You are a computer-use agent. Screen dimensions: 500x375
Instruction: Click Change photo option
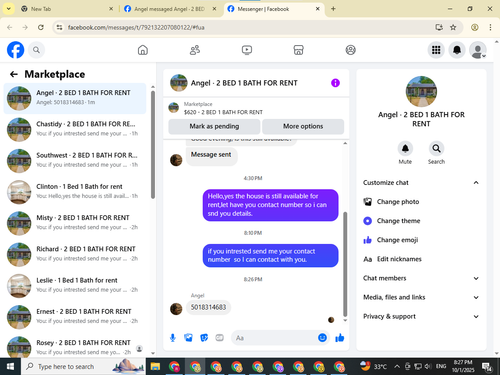pyautogui.click(x=421, y=202)
